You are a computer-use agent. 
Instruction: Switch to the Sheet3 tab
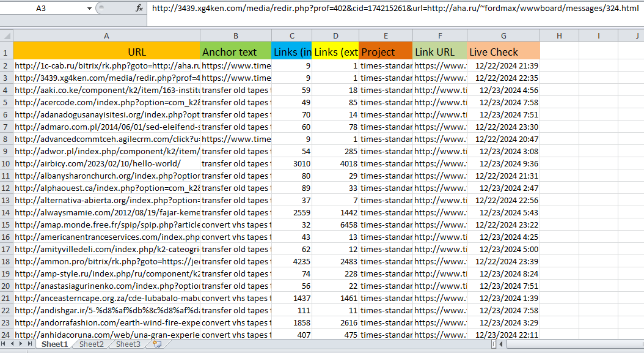click(x=128, y=344)
